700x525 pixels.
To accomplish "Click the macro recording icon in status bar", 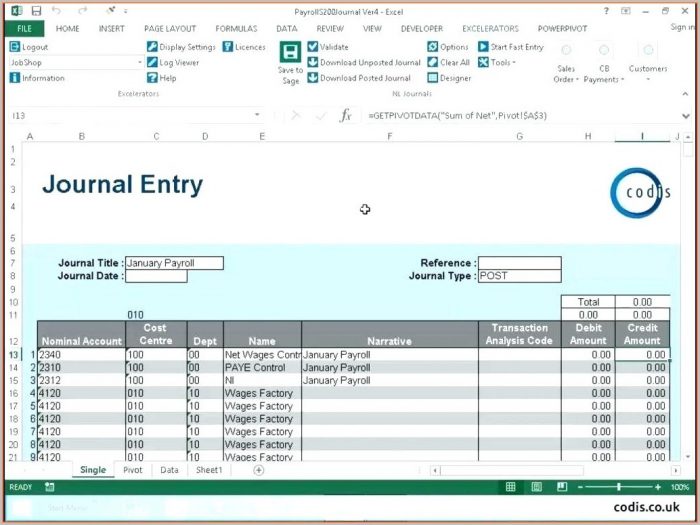I will tap(50, 487).
